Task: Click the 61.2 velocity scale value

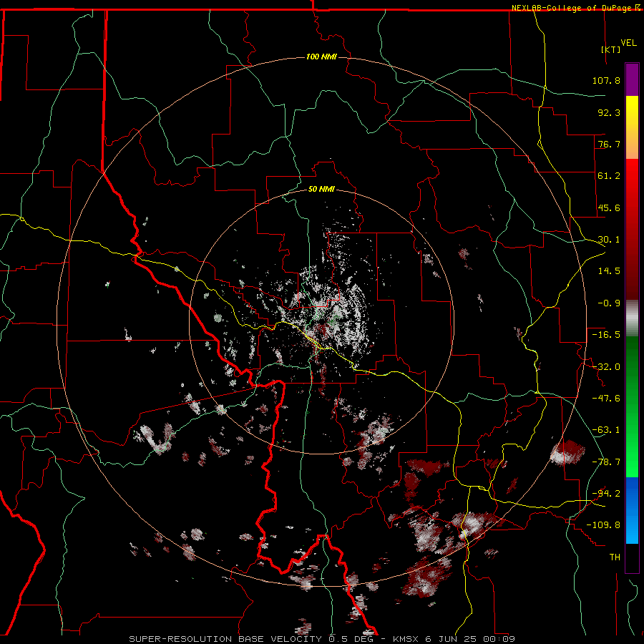Action: click(609, 176)
